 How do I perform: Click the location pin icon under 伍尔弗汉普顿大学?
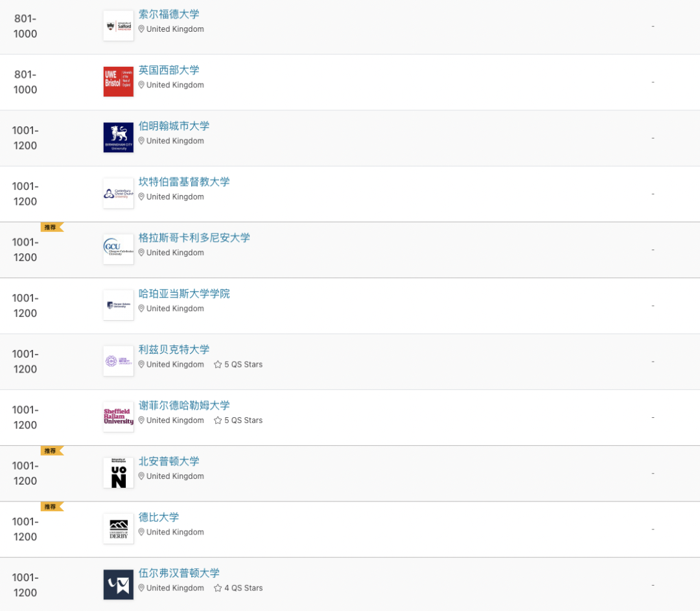[x=141, y=588]
